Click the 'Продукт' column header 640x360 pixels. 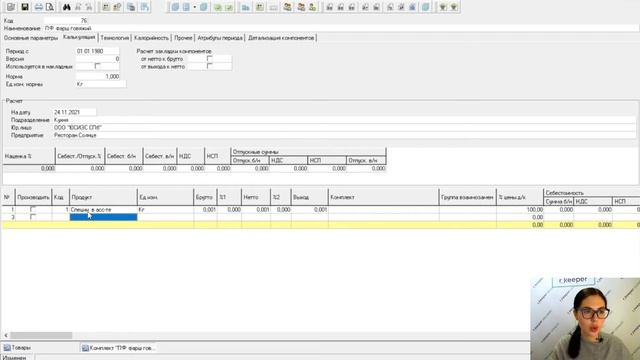pyautogui.click(x=103, y=197)
